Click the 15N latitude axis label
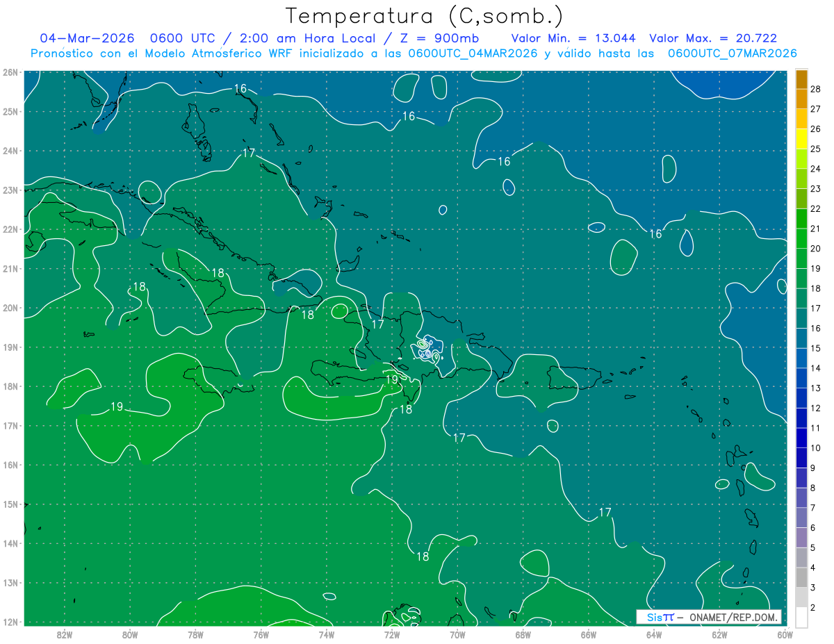This screenshot has width=834, height=644. click(x=10, y=504)
